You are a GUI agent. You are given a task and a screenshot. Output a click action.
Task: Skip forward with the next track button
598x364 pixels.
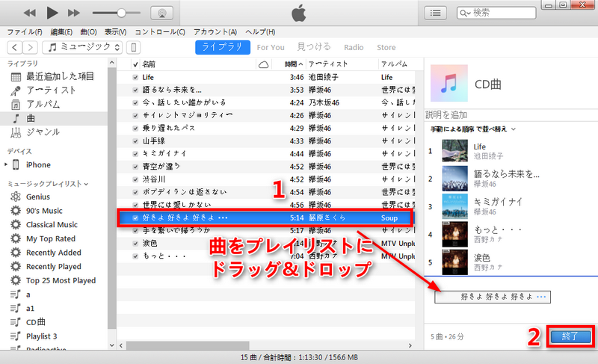pos(73,13)
